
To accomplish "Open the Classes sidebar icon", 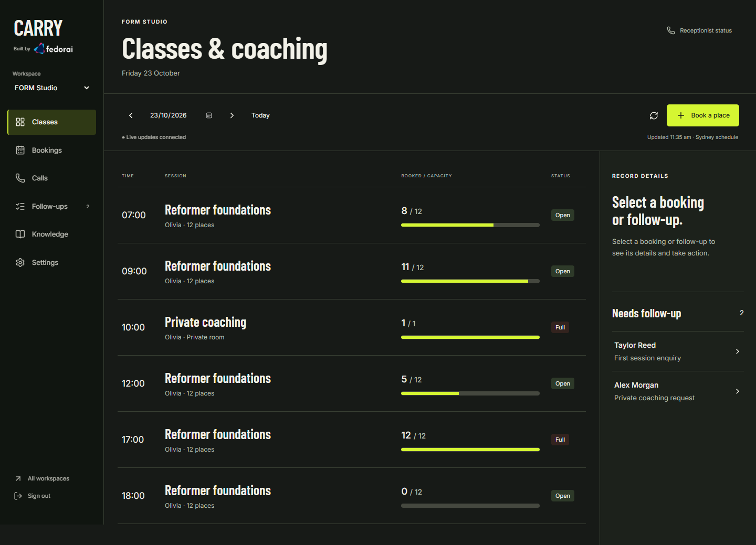I will 20,122.
